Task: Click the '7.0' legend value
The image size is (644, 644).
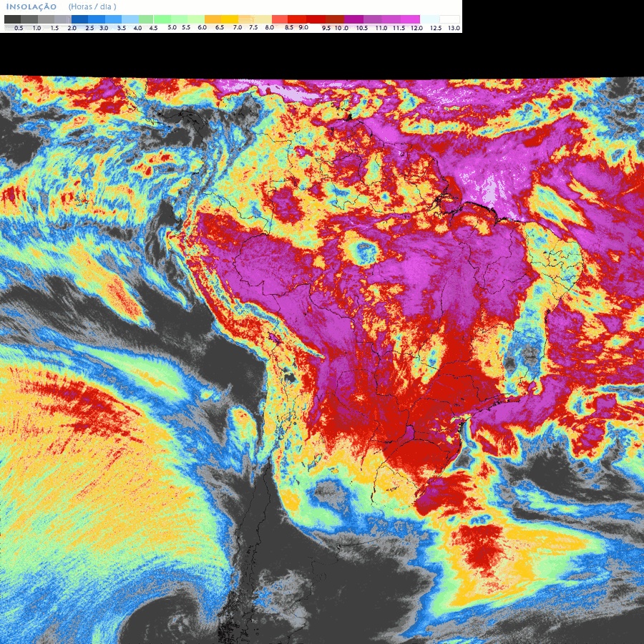Action: point(238,27)
